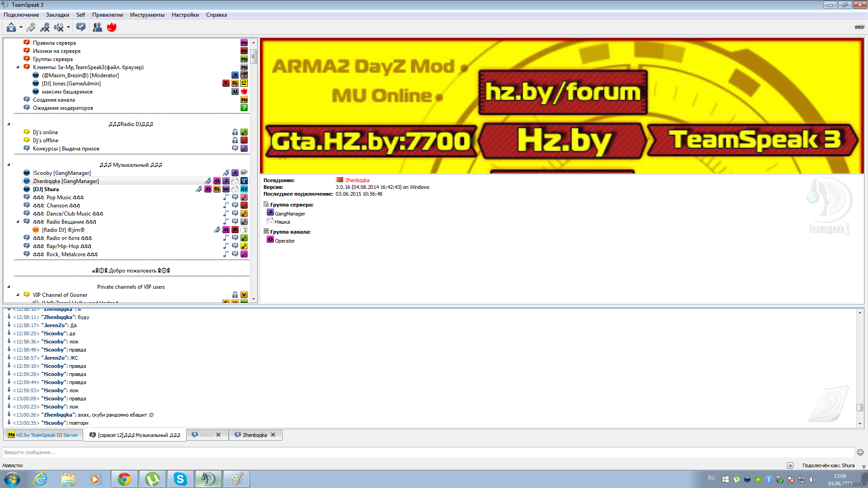The width and height of the screenshot is (868, 488).
Task: Open the Настройки menu
Action: pyautogui.click(x=185, y=15)
